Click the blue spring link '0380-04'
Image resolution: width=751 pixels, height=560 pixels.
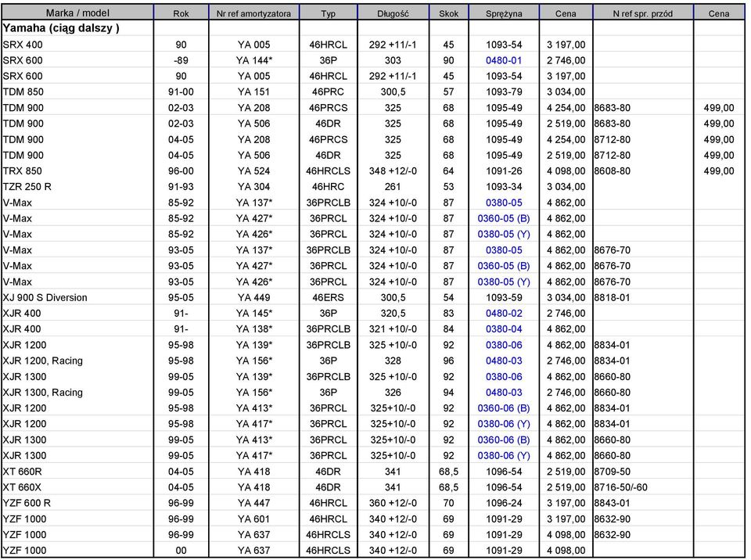click(x=504, y=329)
